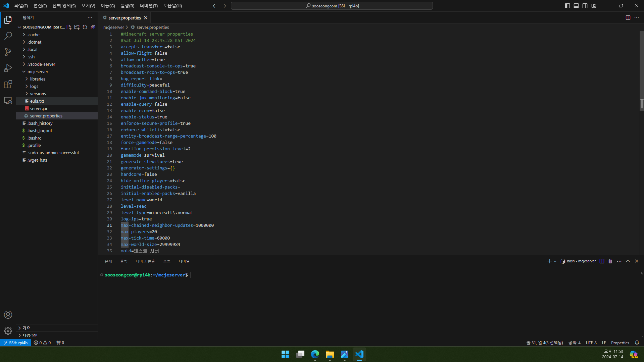
Task: Change indentation setting 공백: 4
Action: [x=574, y=343]
